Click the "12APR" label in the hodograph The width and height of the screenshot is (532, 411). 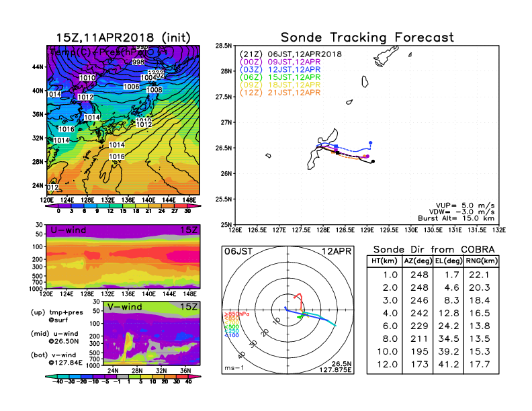pos(337,252)
